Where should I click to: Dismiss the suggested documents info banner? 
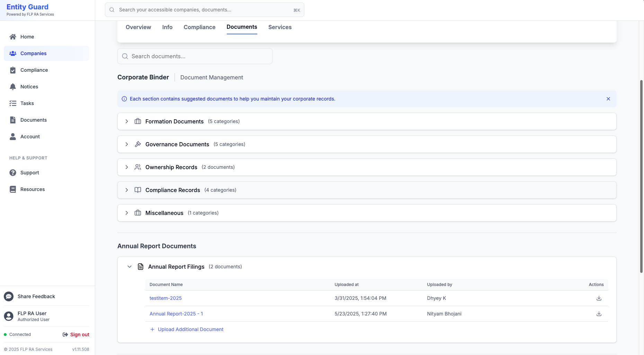click(608, 99)
